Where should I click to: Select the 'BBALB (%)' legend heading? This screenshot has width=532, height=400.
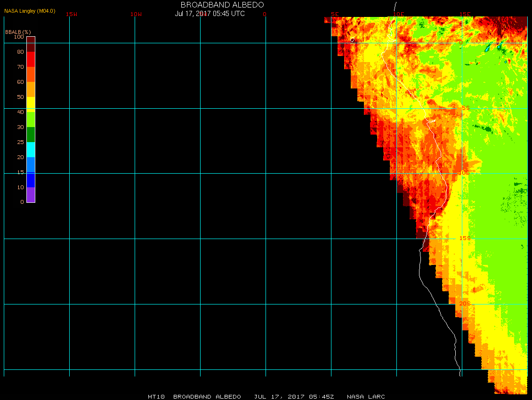(18, 32)
